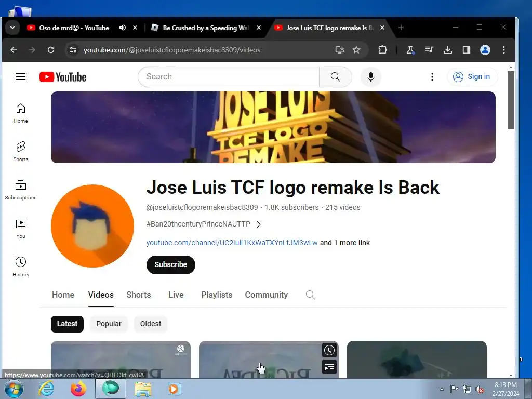Open channel Videos tab
Screen dimensions: 532x399
tap(101, 295)
